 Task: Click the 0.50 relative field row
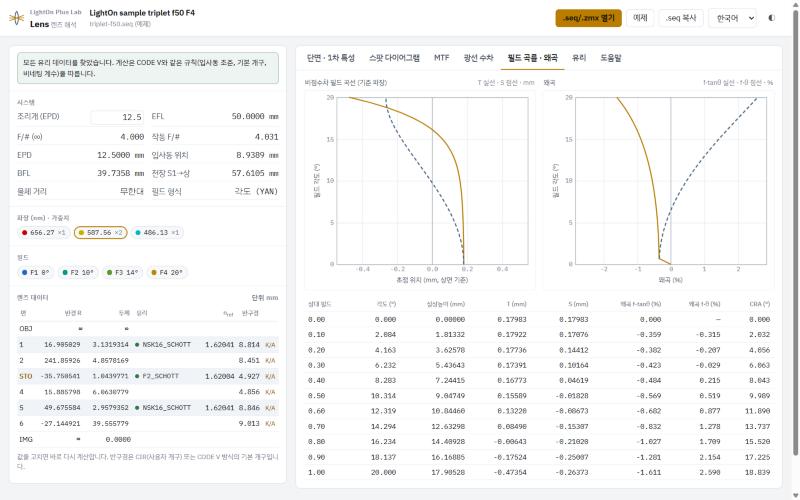point(539,396)
